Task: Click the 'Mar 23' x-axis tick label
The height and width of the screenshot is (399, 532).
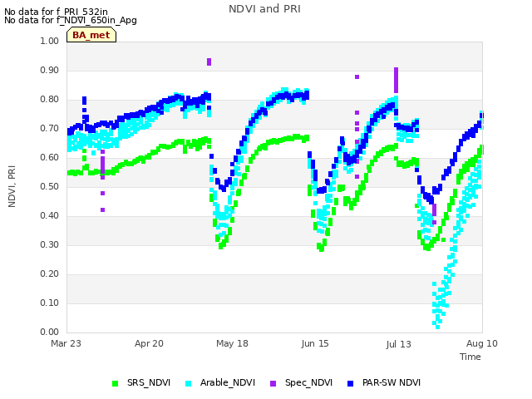Action: pos(66,343)
